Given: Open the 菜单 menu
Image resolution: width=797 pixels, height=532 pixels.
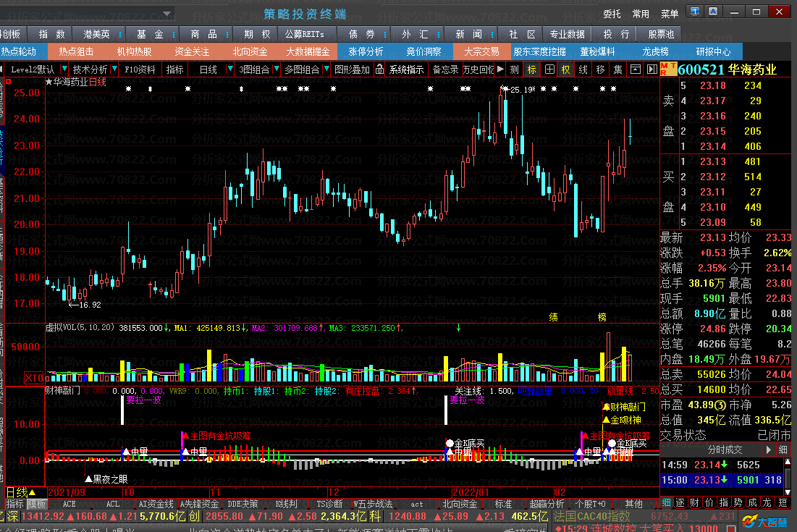Looking at the screenshot, I should [x=670, y=14].
